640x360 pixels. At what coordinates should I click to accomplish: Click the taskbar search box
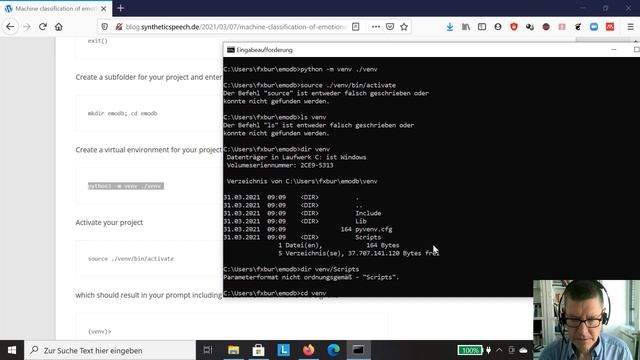pos(110,350)
